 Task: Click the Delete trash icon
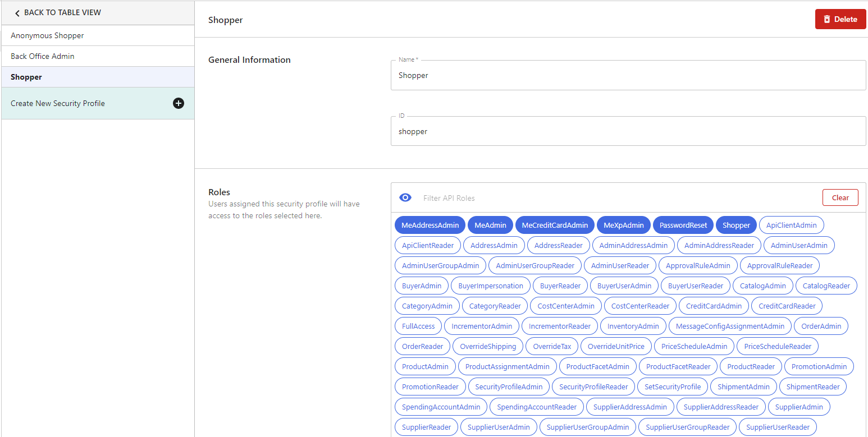pos(826,19)
